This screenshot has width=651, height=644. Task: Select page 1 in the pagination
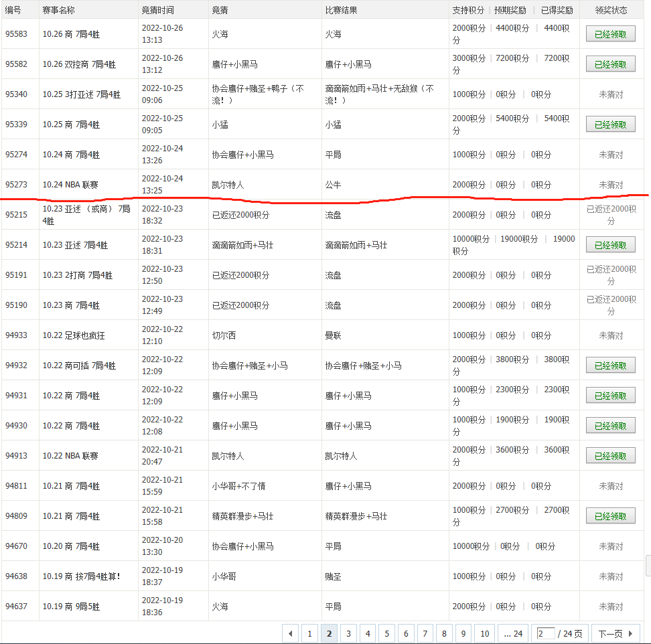click(x=309, y=633)
